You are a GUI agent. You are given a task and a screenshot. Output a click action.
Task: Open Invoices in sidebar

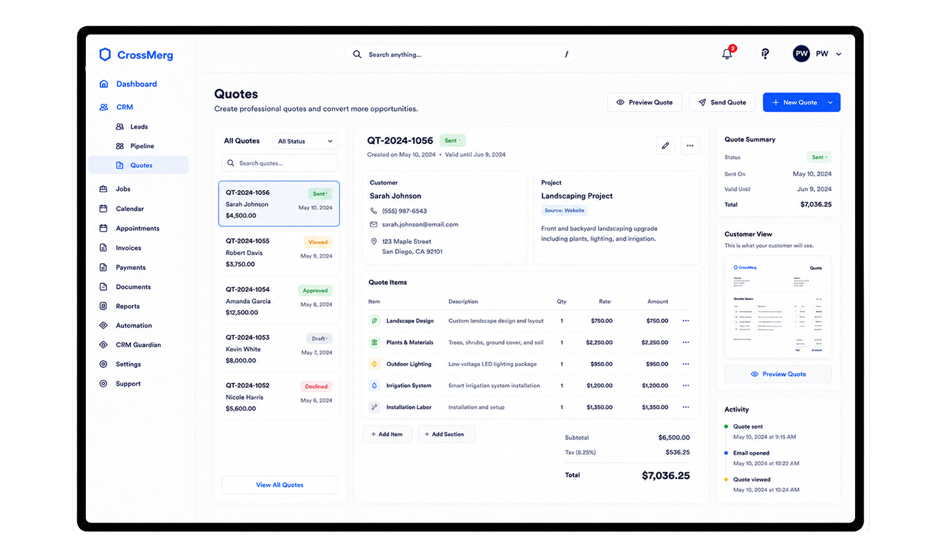(128, 248)
